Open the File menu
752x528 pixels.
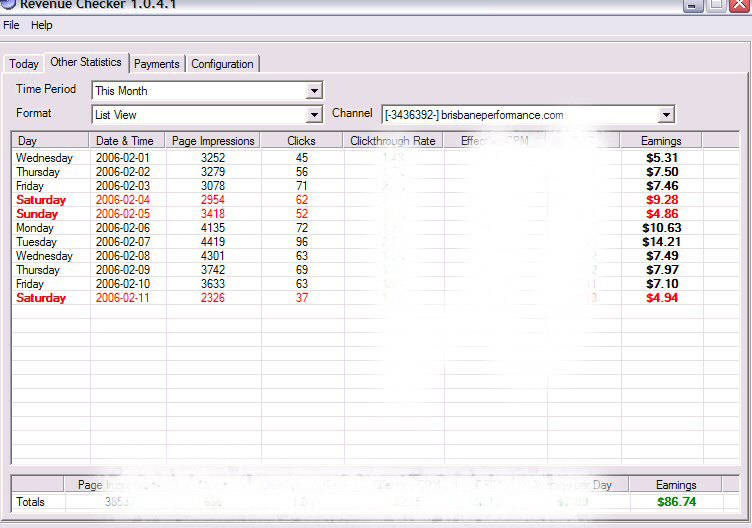coord(11,25)
